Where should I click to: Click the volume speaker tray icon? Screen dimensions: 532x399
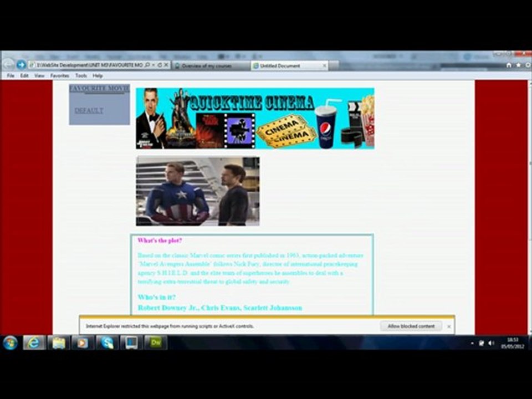(x=491, y=343)
